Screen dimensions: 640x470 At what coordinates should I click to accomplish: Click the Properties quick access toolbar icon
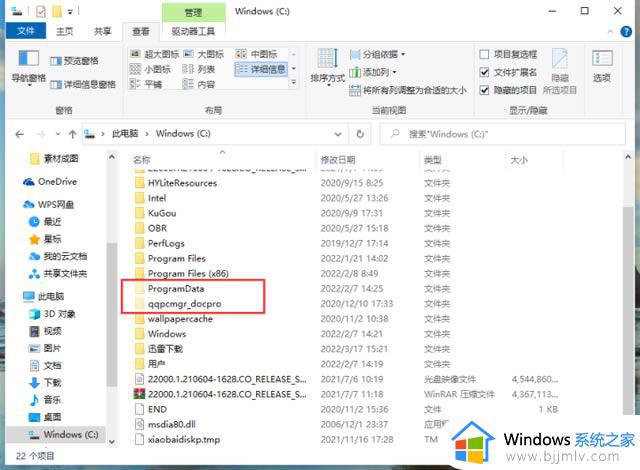[41, 11]
